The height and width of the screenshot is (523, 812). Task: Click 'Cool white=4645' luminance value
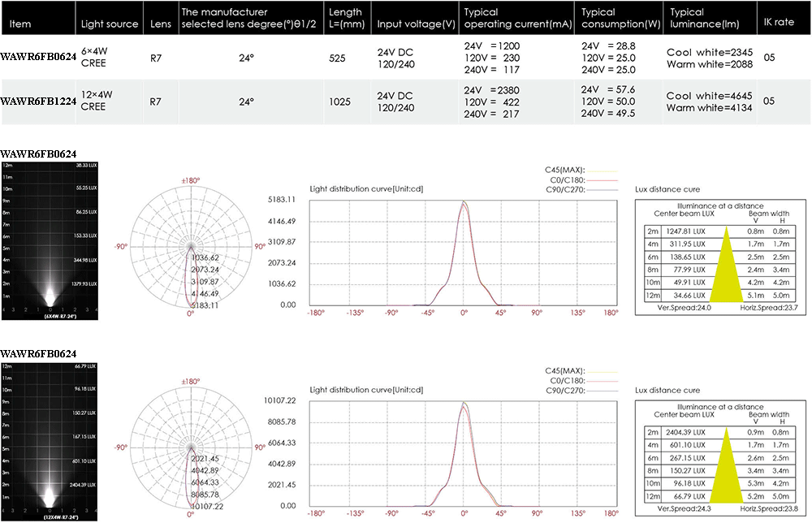tap(709, 96)
